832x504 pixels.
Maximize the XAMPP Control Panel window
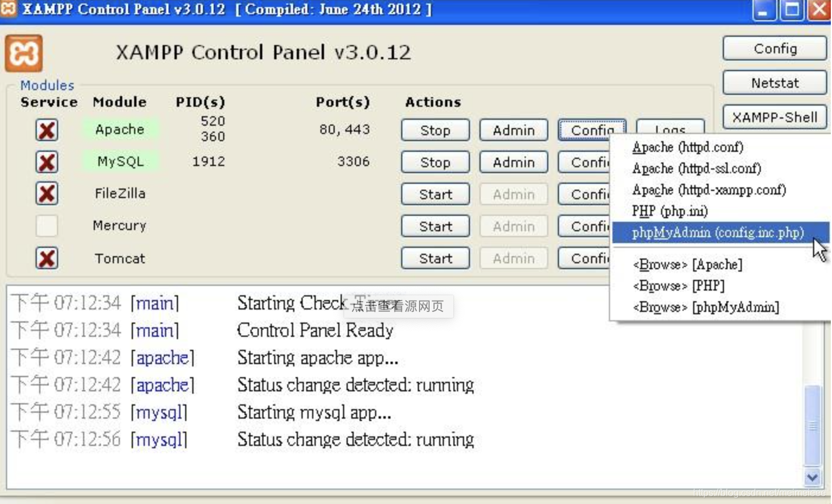click(792, 10)
